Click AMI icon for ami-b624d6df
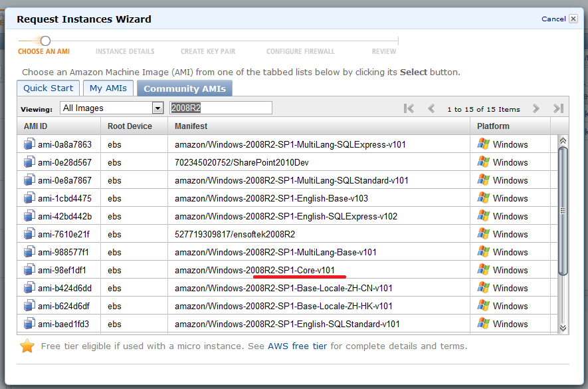Image resolution: width=588 pixels, height=389 pixels. tap(30, 306)
